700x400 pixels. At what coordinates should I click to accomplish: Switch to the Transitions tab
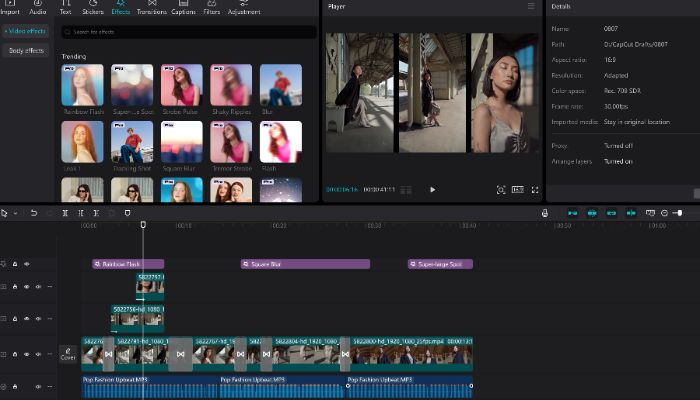152,8
